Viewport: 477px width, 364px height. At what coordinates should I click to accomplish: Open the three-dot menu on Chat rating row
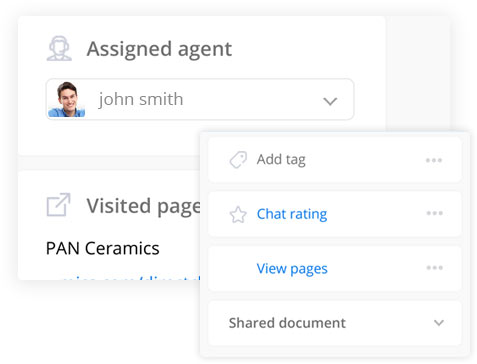pyautogui.click(x=434, y=213)
